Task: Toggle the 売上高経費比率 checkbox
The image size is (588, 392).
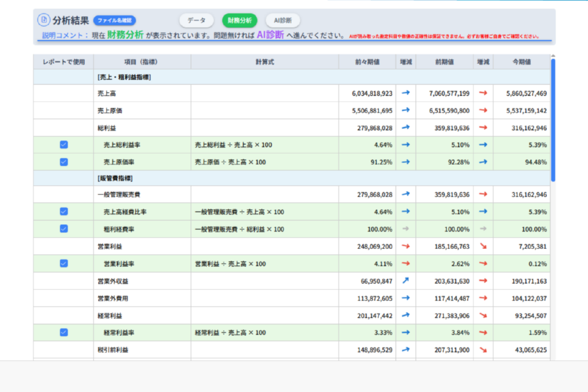Action: click(64, 212)
